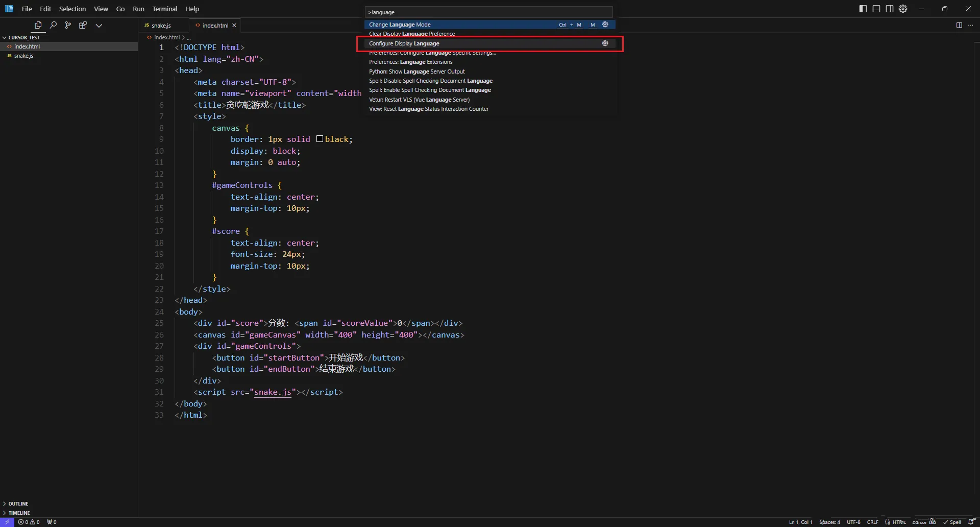
Task: Open the settings gear in title bar
Action: point(903,9)
